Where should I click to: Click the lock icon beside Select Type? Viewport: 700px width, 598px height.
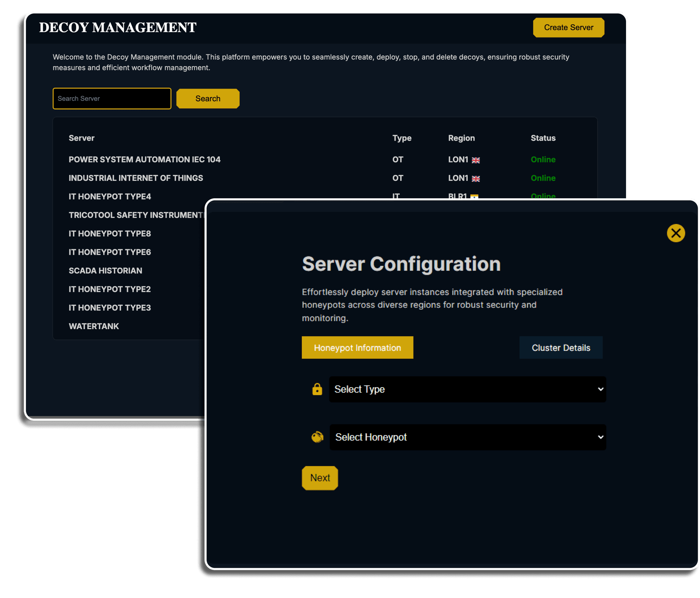pos(317,389)
